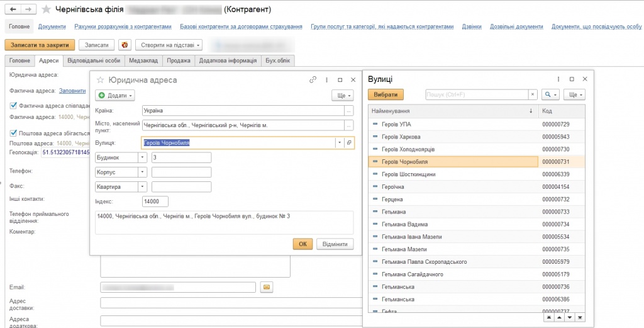Click the envelope icon next to Email
Viewport: 644px width, 328px height.
point(266,287)
